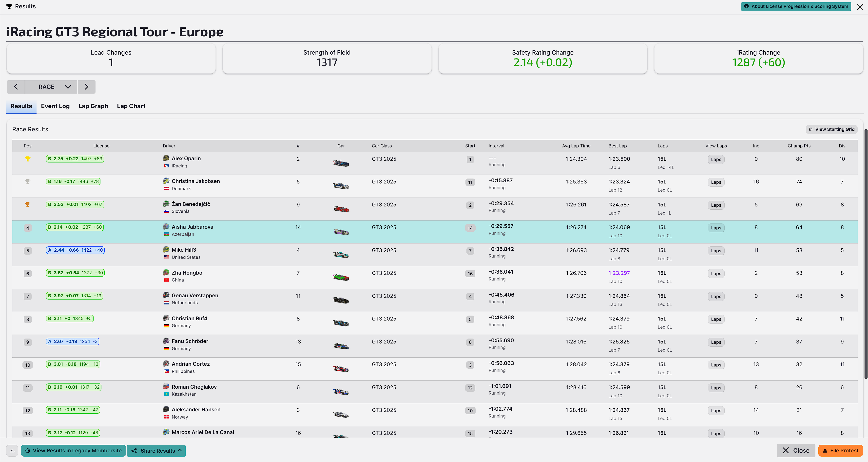Click File Protest button

pos(840,451)
